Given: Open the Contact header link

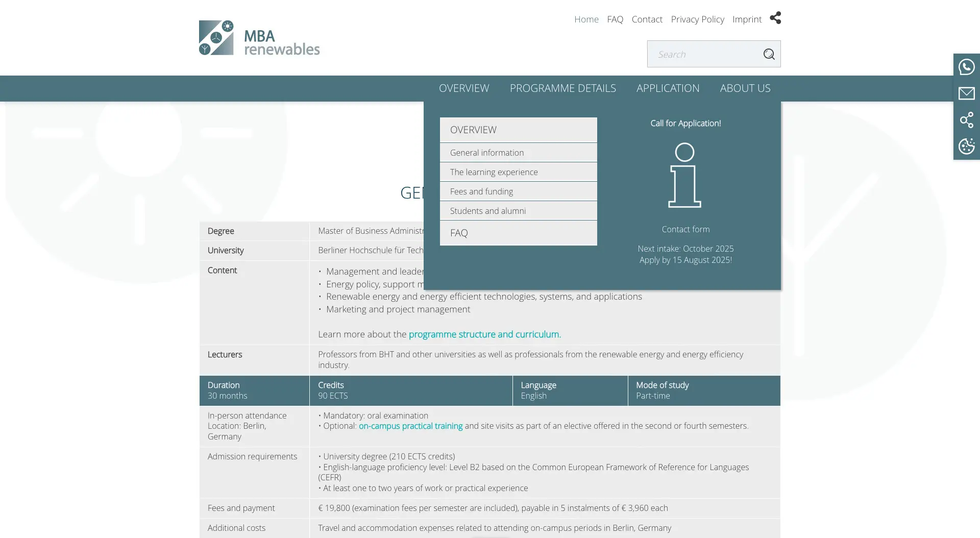Looking at the screenshot, I should 647,19.
